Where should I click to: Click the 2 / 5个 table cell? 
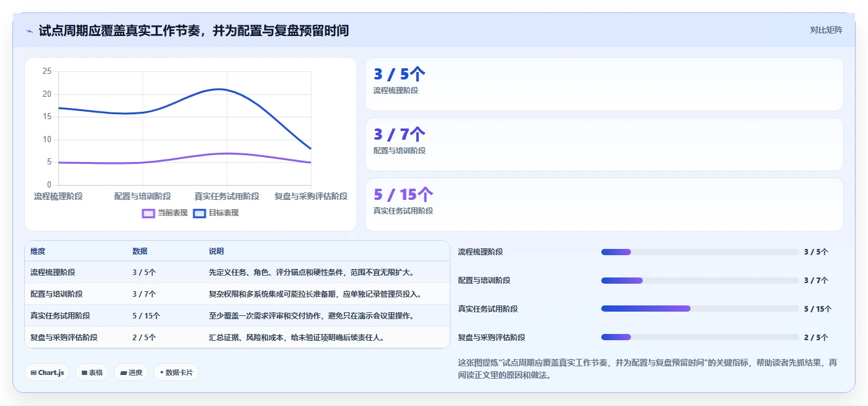pos(144,338)
